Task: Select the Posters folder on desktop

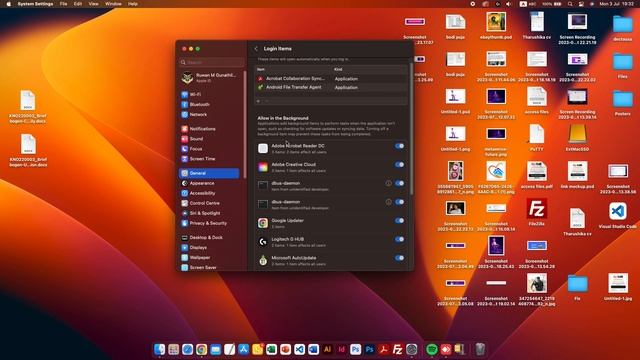Action: coord(622,103)
